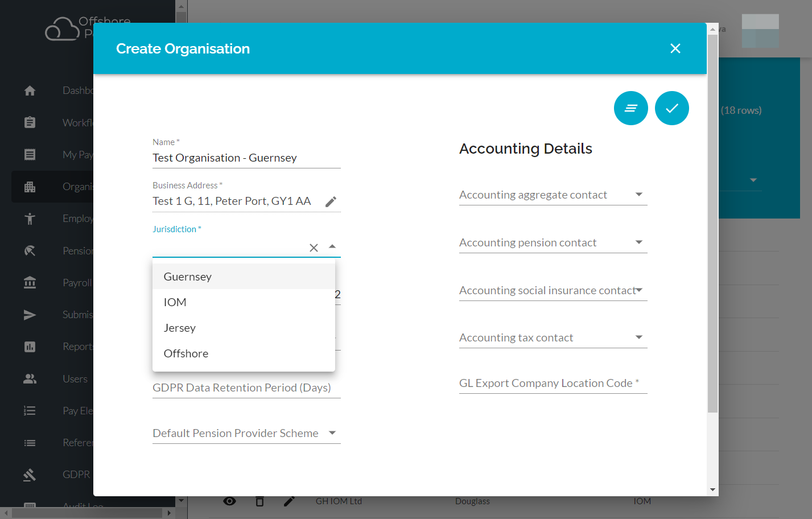This screenshot has height=519, width=812.
Task: Click the Employees person icon
Action: [x=30, y=219]
